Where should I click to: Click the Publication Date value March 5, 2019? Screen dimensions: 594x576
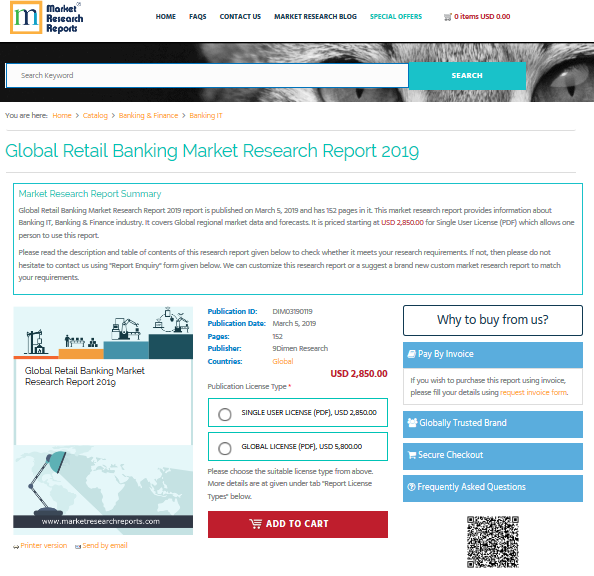click(294, 324)
